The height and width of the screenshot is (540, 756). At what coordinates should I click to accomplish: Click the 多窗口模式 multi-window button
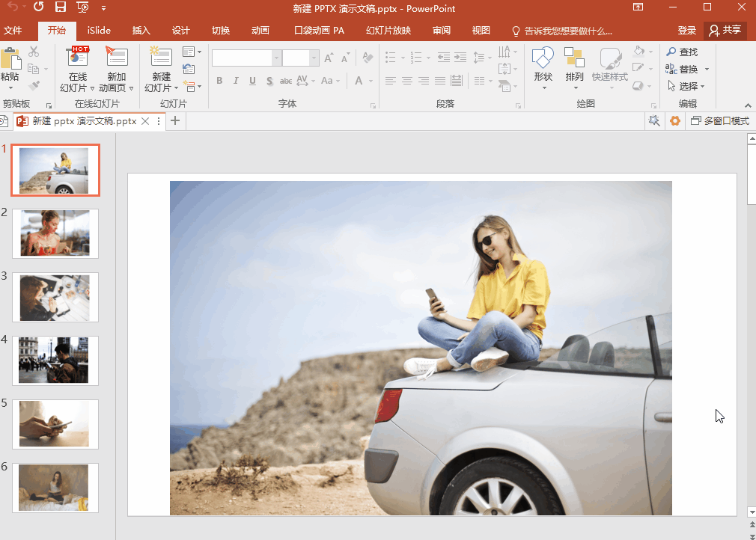pyautogui.click(x=719, y=121)
